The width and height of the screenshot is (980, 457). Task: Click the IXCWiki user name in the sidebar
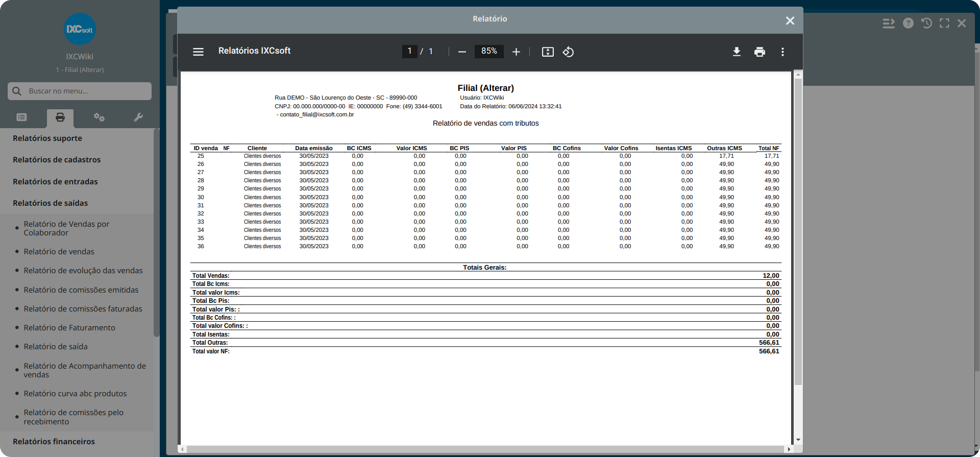(x=80, y=57)
